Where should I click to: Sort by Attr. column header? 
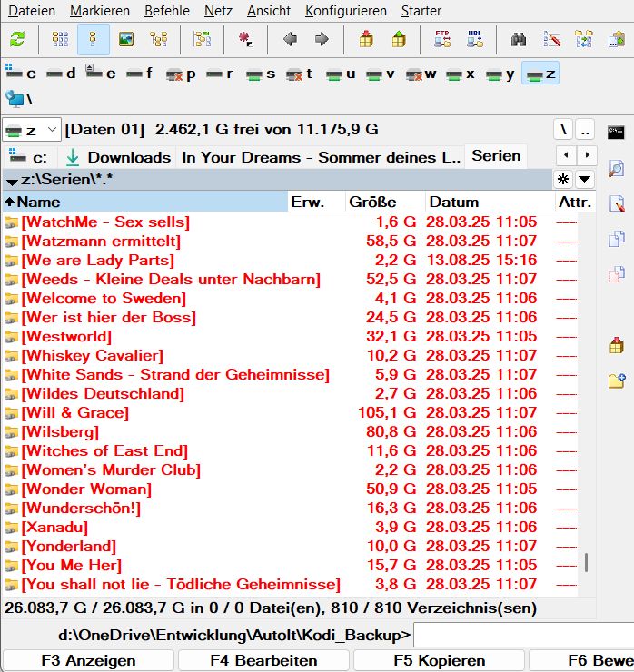[575, 202]
